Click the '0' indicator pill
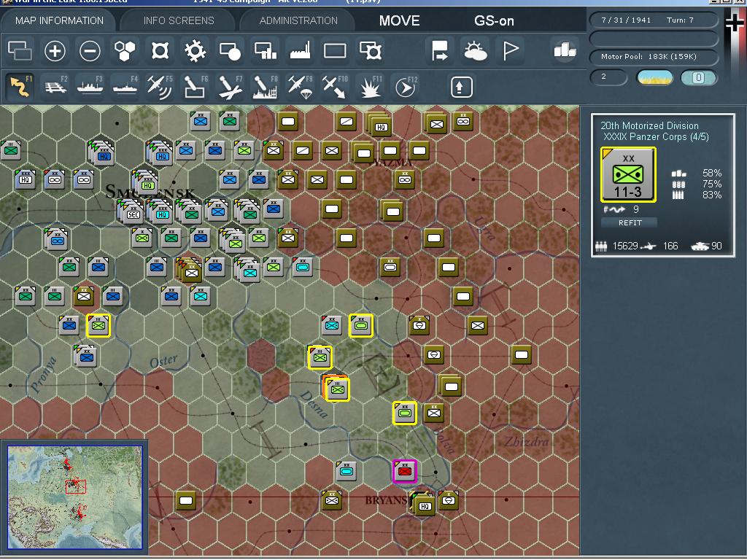 698,77
